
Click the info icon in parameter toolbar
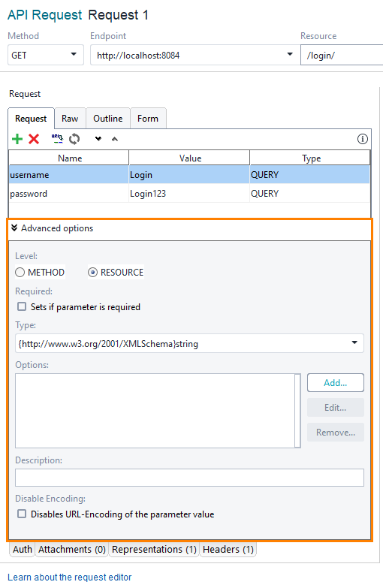coord(363,139)
